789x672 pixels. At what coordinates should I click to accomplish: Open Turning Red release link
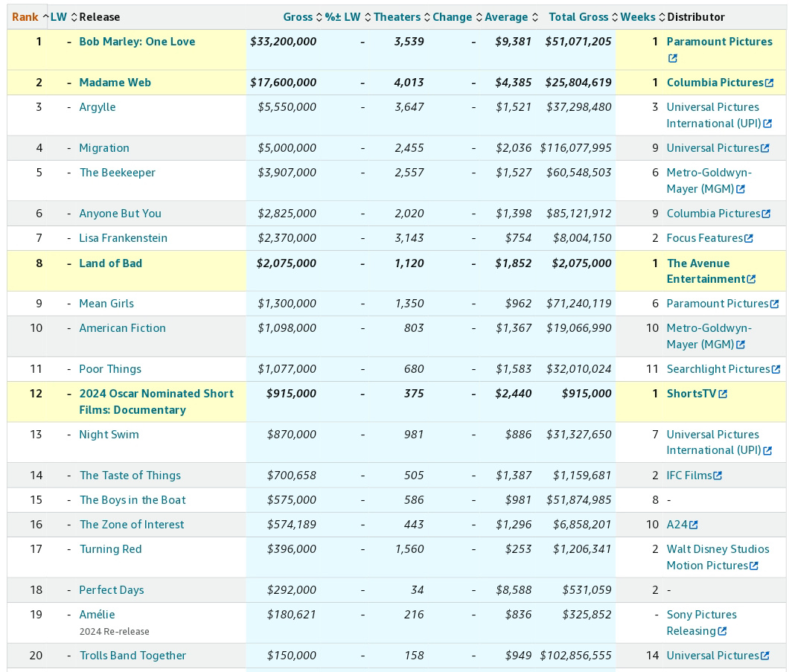110,549
